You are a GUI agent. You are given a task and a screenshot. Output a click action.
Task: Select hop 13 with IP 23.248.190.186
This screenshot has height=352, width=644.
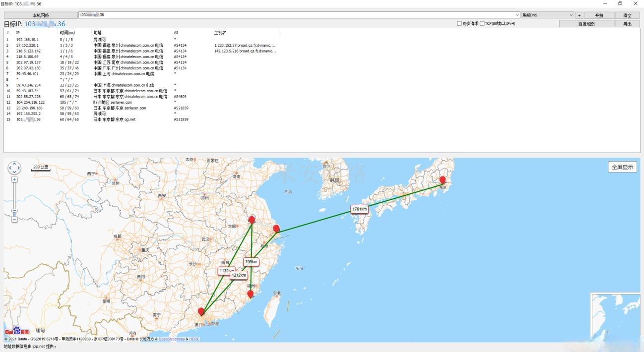click(x=141, y=108)
